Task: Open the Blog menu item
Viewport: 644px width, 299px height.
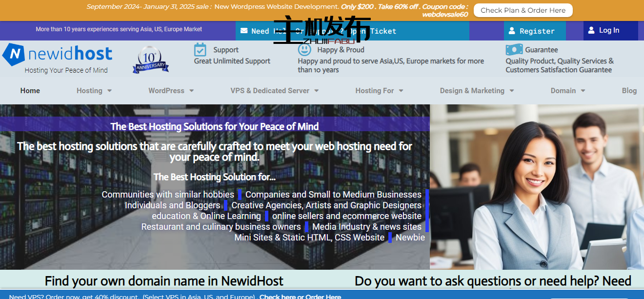Action: click(629, 91)
